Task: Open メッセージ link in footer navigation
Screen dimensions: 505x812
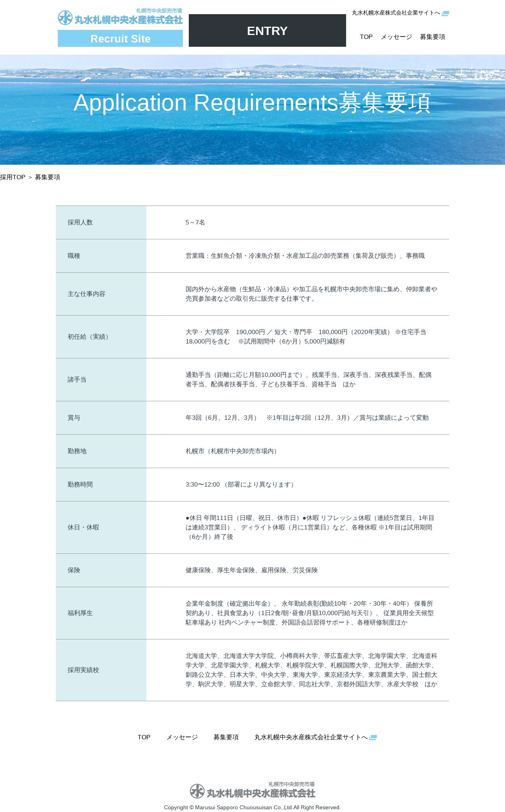Action: click(x=182, y=737)
